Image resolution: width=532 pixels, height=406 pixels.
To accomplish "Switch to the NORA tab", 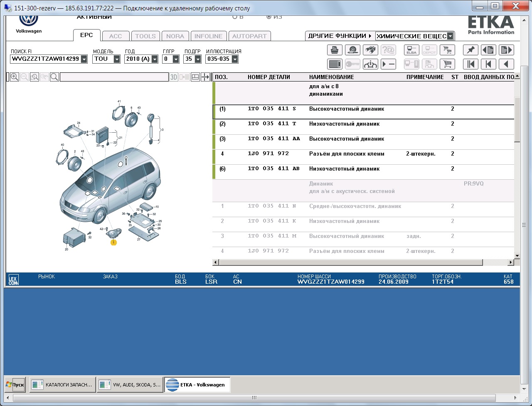I will pos(175,36).
